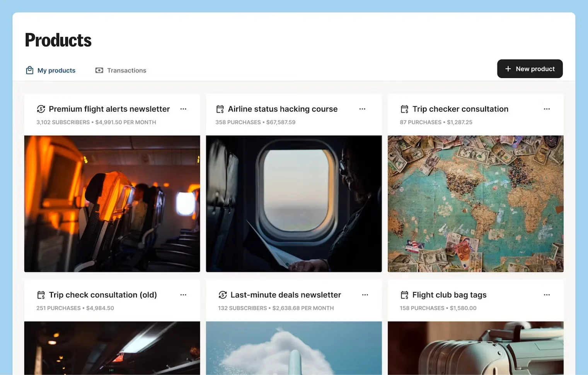Click '158 PURCHASES • $1,580.00' text
The image size is (588, 375).
pos(438,308)
